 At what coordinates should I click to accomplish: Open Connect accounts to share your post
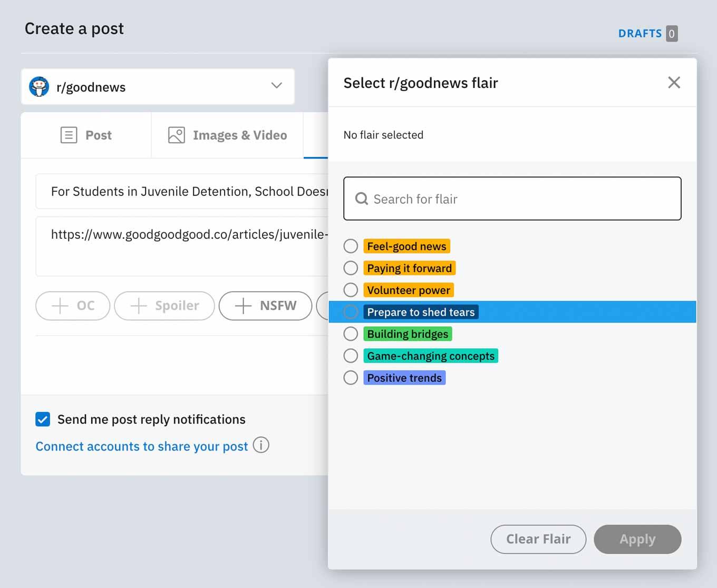[x=141, y=446]
